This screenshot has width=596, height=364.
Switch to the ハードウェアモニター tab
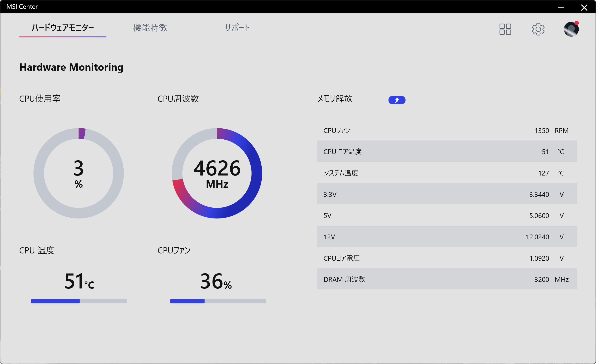(63, 28)
